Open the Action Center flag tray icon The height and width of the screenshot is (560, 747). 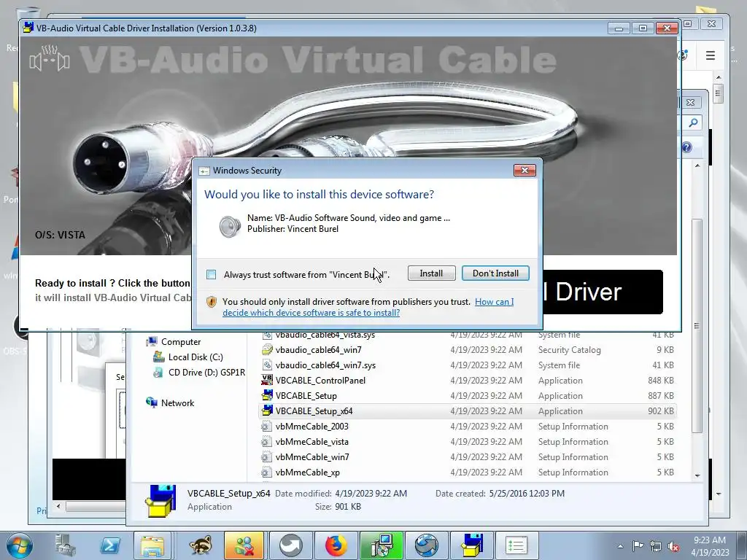pyautogui.click(x=638, y=546)
